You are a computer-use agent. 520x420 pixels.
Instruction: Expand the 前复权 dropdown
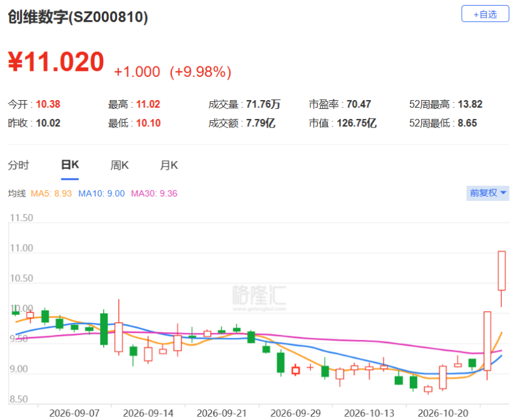[x=487, y=193]
